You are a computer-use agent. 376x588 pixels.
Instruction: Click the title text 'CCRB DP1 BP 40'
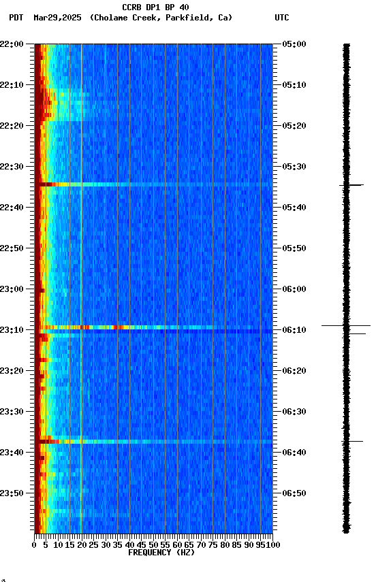coord(155,7)
